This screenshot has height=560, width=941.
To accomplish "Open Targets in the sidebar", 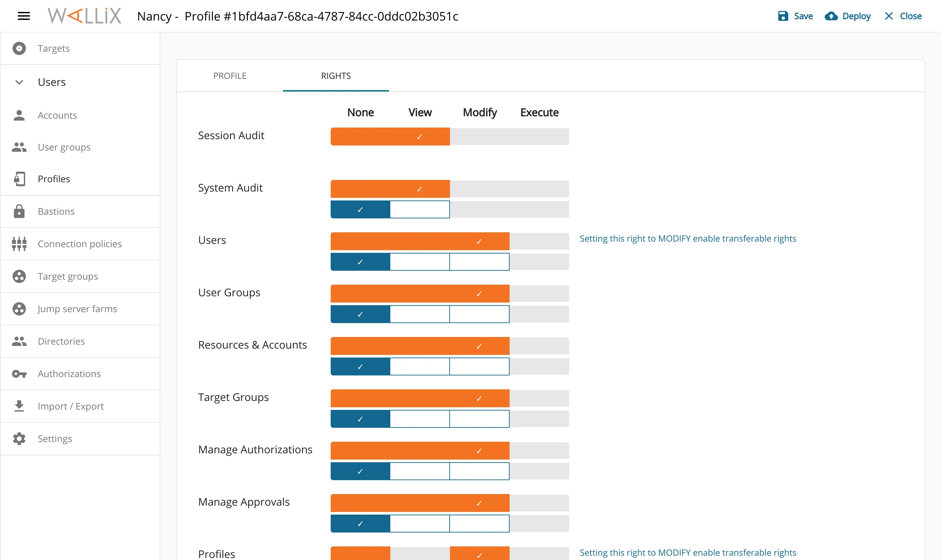I will click(80, 48).
